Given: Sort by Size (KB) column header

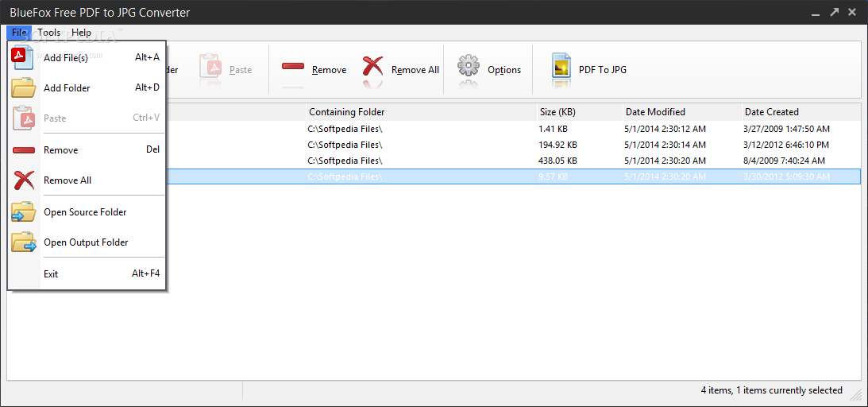Looking at the screenshot, I should [580, 112].
